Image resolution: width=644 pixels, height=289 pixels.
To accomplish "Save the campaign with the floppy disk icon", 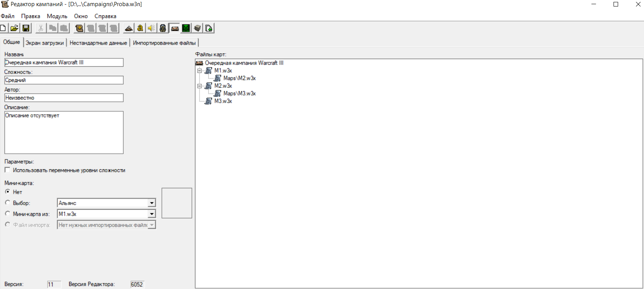I will point(26,28).
